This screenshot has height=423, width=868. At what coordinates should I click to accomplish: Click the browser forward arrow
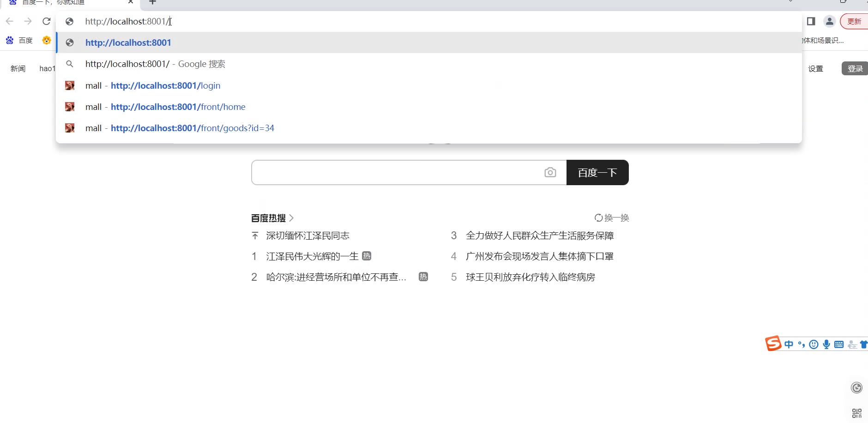pyautogui.click(x=28, y=21)
